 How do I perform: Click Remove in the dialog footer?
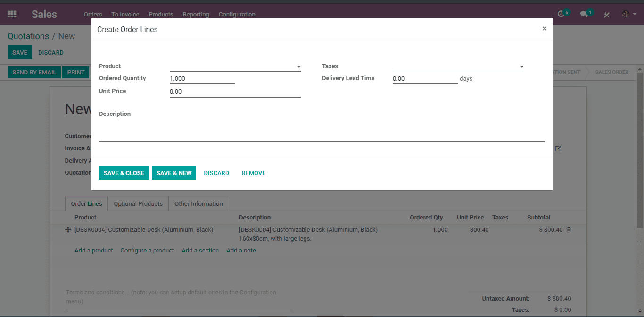pos(254,173)
